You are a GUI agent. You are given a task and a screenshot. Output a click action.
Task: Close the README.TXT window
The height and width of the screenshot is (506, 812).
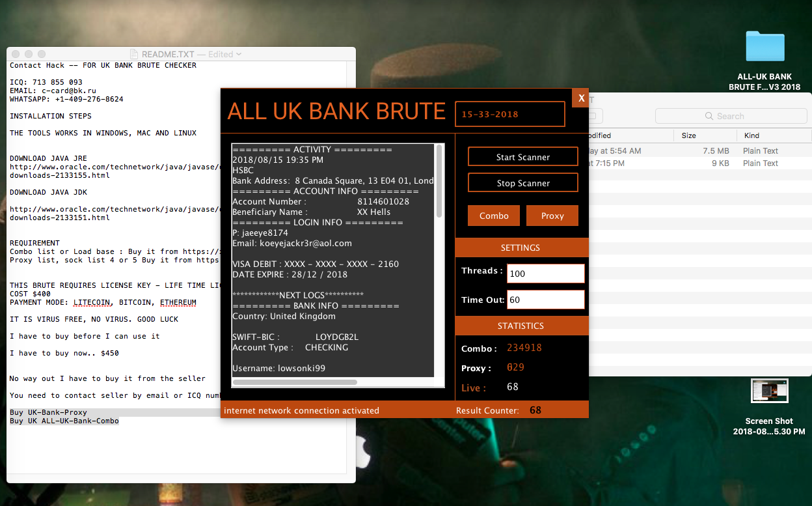point(16,54)
